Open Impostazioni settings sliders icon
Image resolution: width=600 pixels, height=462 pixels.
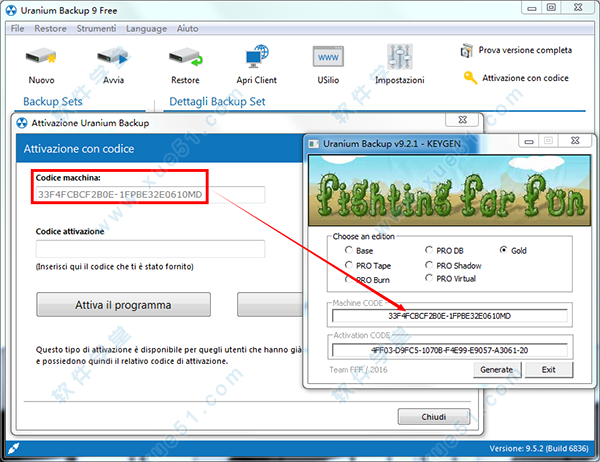pos(399,57)
